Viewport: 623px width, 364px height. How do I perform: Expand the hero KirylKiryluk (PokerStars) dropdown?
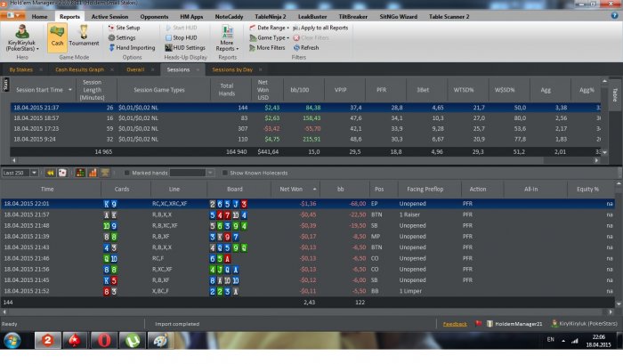click(x=22, y=38)
